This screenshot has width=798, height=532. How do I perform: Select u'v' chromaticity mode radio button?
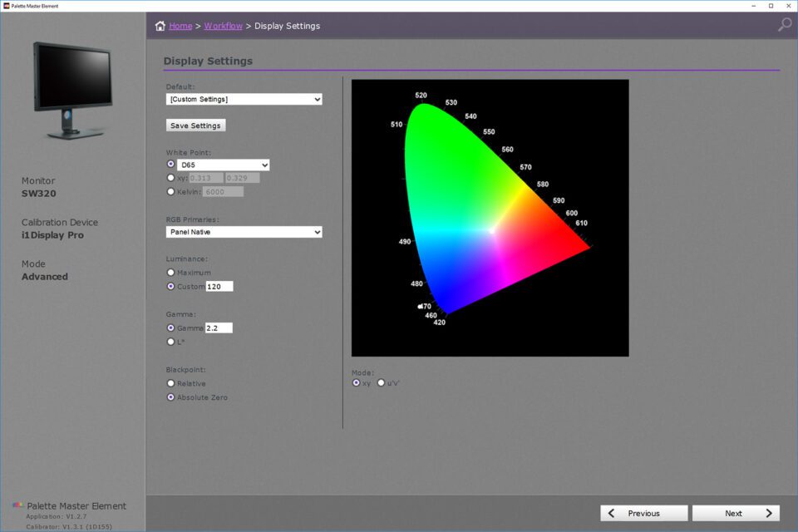pyautogui.click(x=381, y=383)
